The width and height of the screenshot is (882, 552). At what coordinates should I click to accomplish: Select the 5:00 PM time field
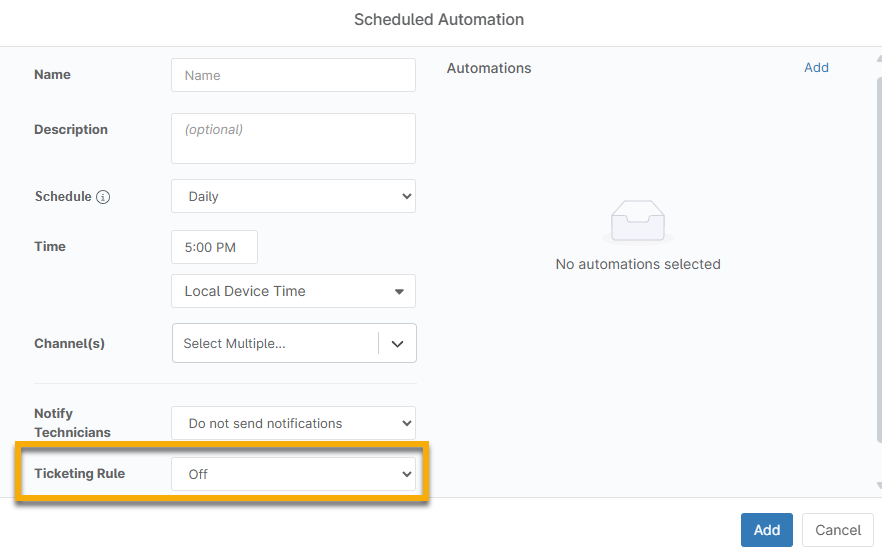pos(214,247)
